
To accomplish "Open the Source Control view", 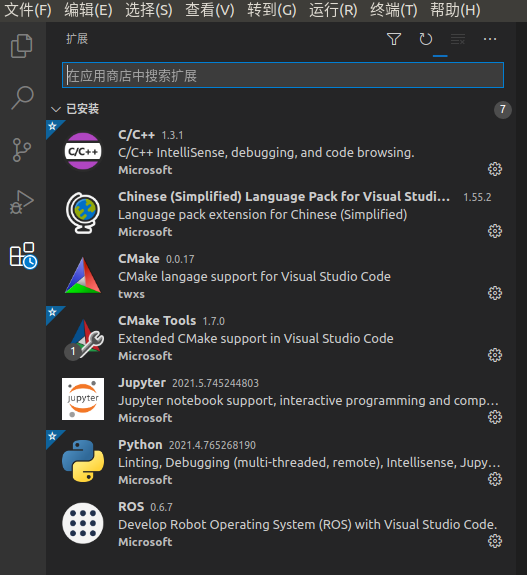I will [22, 150].
